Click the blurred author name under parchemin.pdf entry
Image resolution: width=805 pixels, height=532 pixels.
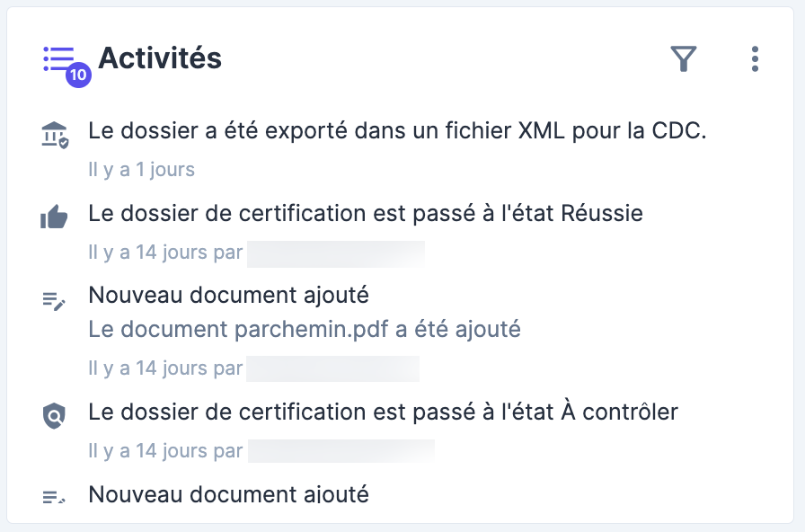point(332,368)
